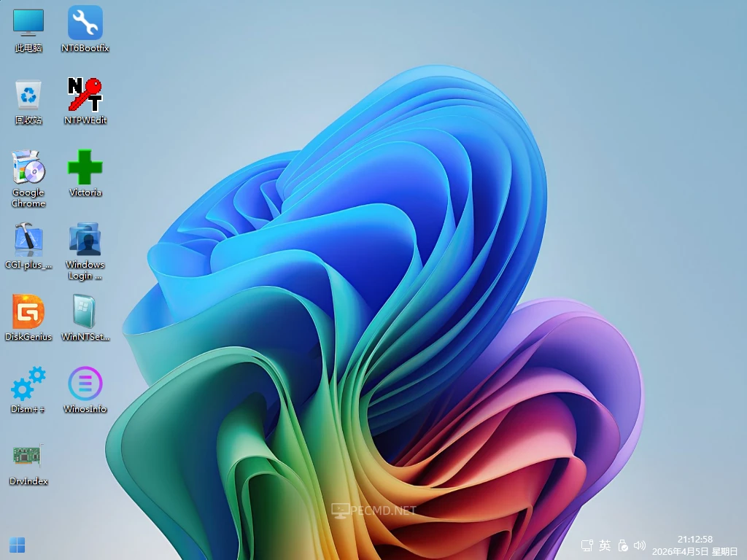Viewport: 747px width, 560px height.
Task: Click the 回收站 Recycle Bin icon
Action: point(28,96)
